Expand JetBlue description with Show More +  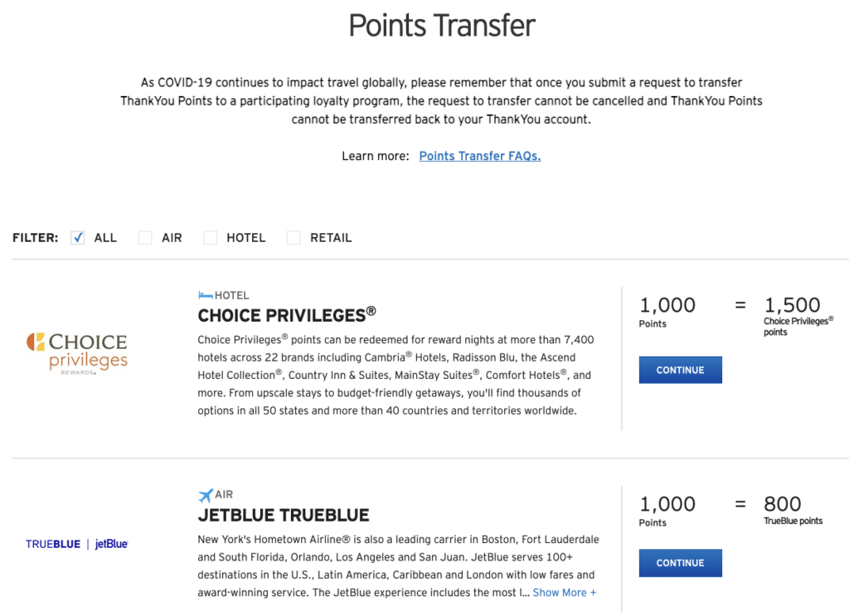[x=564, y=593]
